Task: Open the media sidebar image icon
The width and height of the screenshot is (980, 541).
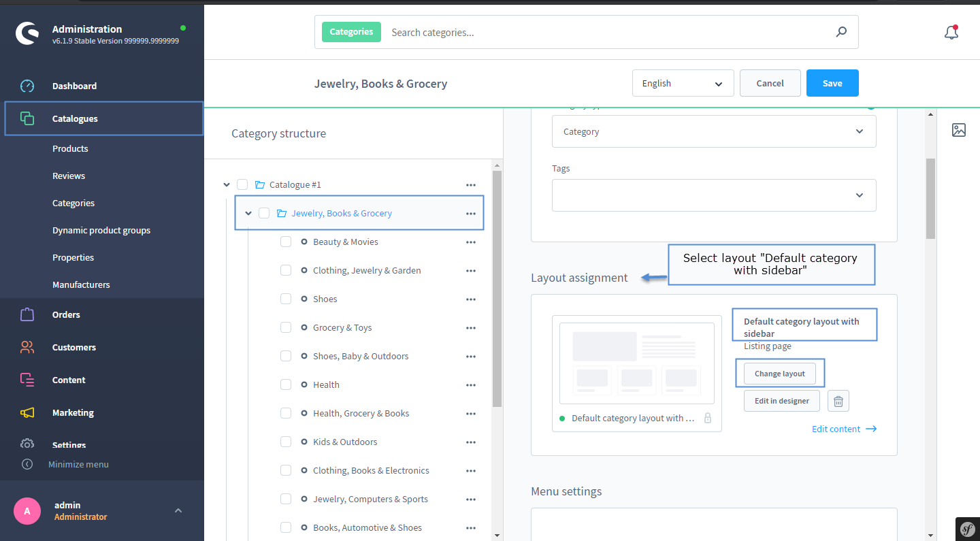Action: (959, 130)
